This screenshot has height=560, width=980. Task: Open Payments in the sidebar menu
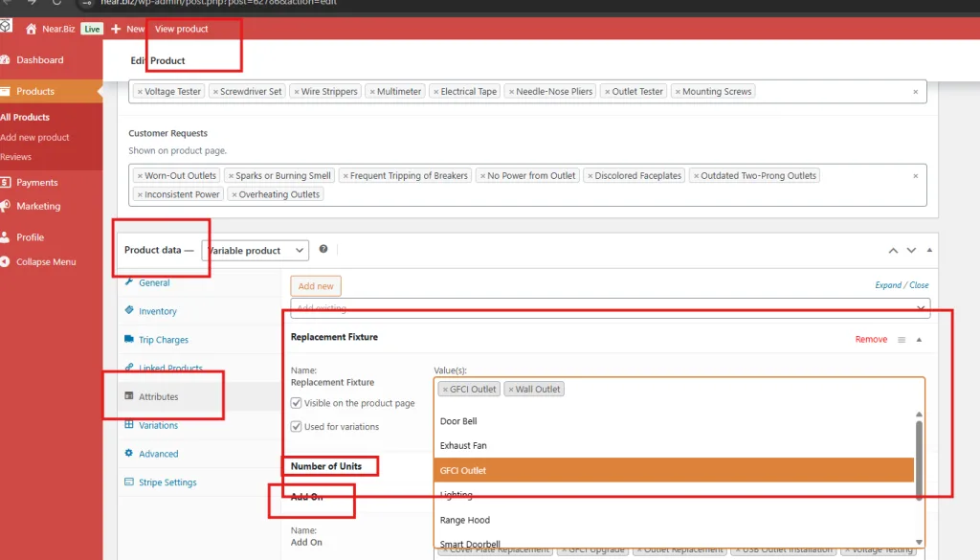click(x=36, y=182)
